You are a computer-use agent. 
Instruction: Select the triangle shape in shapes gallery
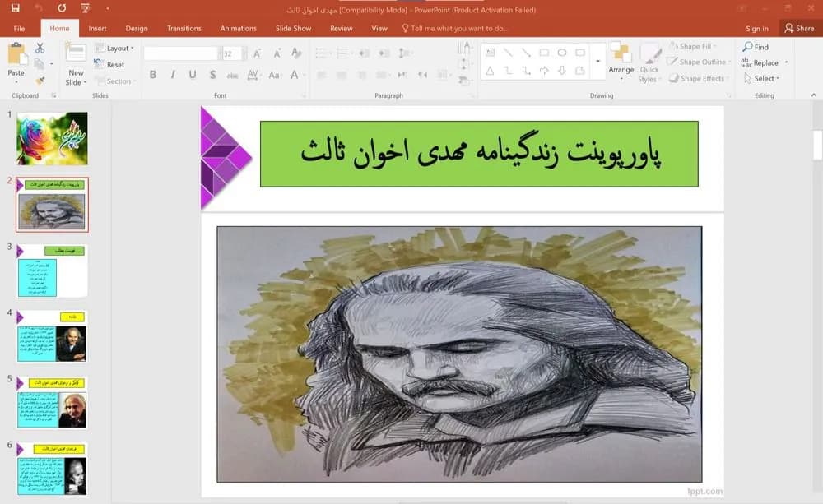(490, 70)
